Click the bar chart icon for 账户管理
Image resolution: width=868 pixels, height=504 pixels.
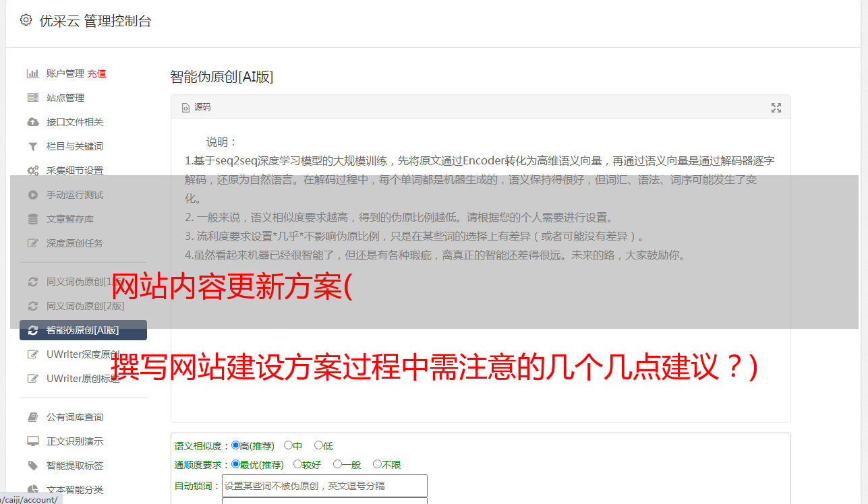pyautogui.click(x=32, y=73)
